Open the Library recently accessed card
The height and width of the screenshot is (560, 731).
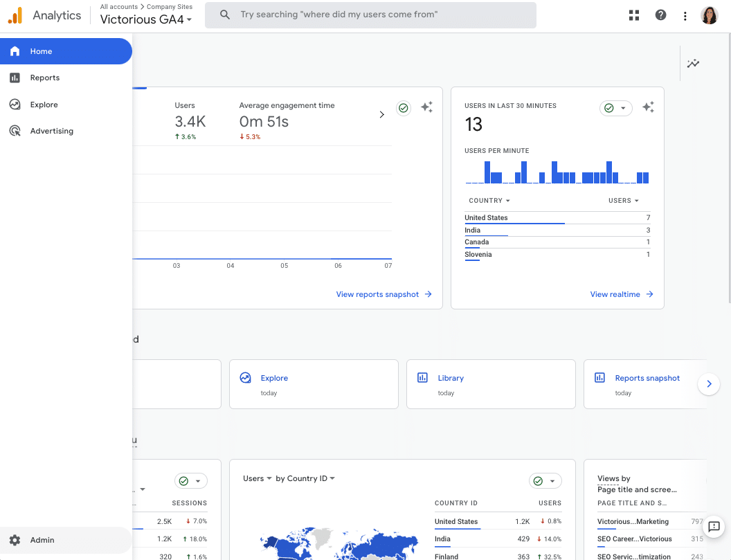click(491, 384)
